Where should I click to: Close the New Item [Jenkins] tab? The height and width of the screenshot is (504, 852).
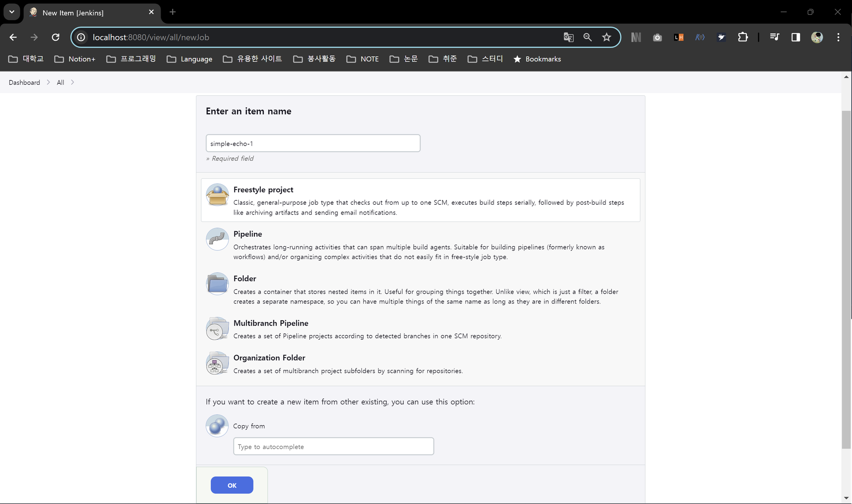[x=151, y=12]
